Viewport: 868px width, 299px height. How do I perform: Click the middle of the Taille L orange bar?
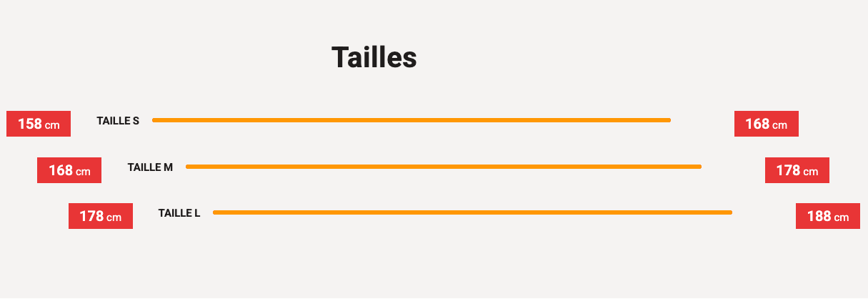472,212
